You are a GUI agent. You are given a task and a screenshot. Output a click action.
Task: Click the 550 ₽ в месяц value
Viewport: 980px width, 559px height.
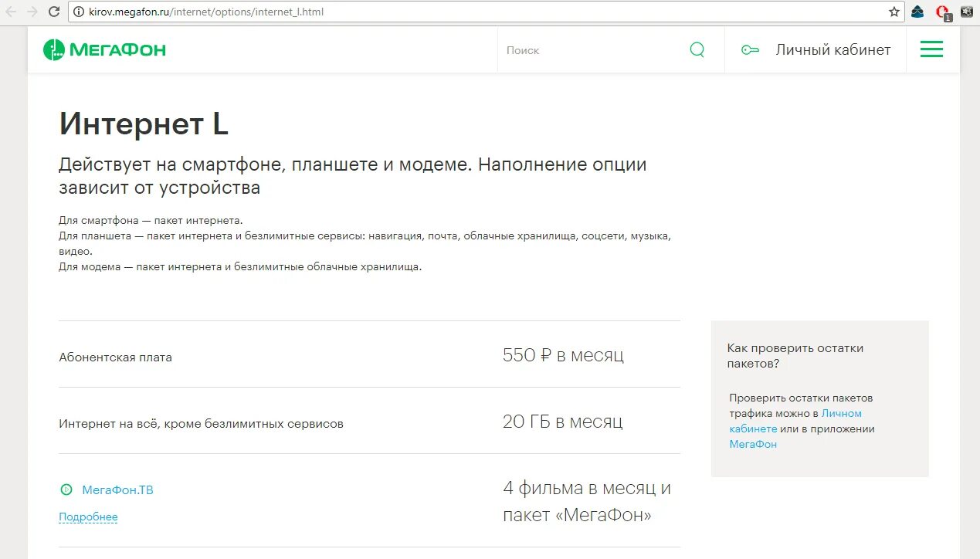click(563, 355)
